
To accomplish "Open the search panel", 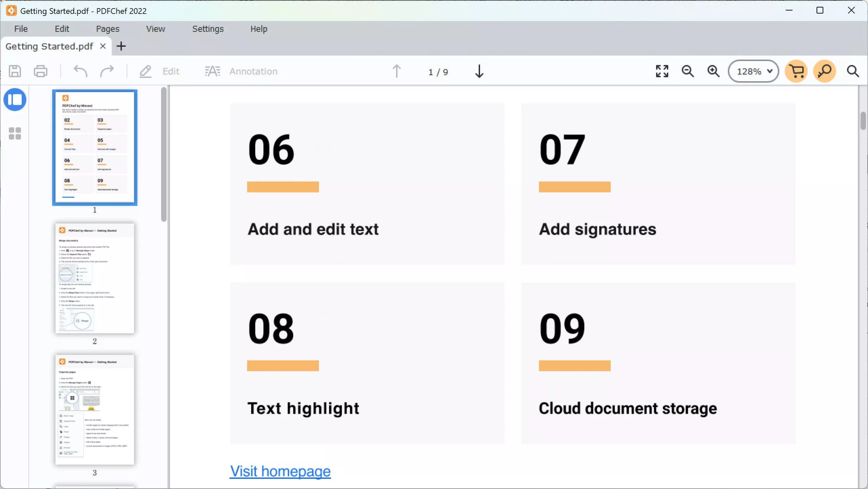I will (853, 71).
